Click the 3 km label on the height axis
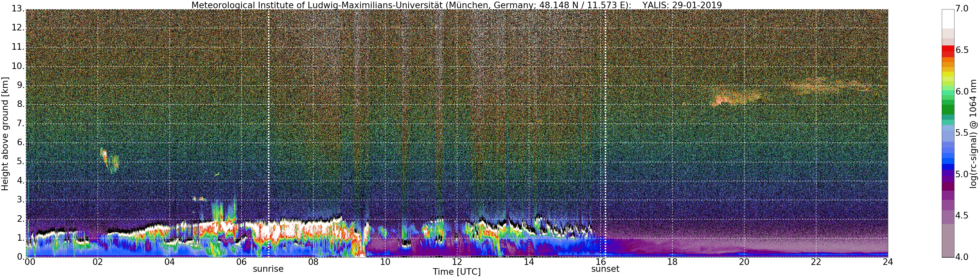Image resolution: width=980 pixels, height=278 pixels. [21, 199]
